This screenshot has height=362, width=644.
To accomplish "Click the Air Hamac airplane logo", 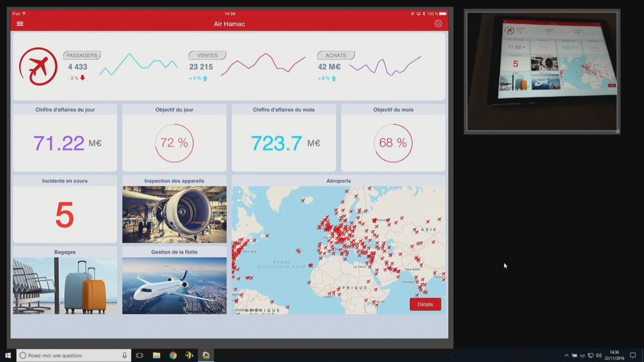I will coord(38,66).
